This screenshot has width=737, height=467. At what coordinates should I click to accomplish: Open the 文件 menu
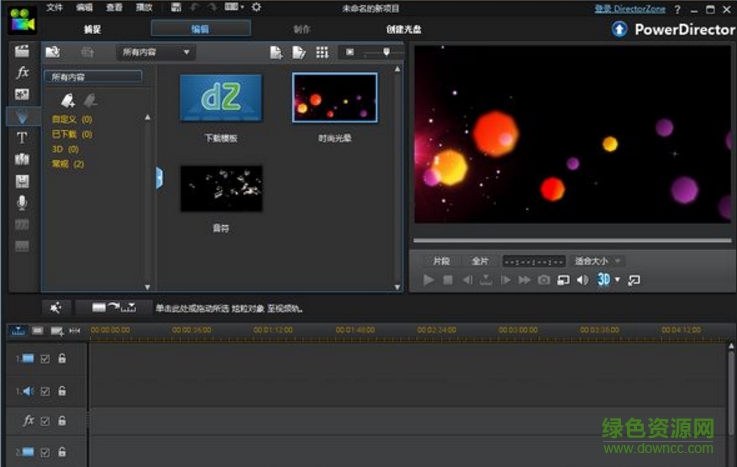54,7
